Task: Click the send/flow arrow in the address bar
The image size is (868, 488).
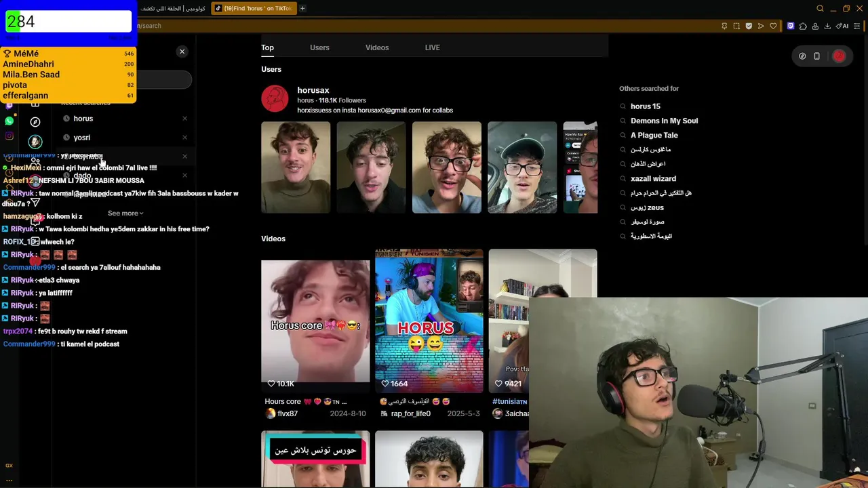Action: pos(761,26)
